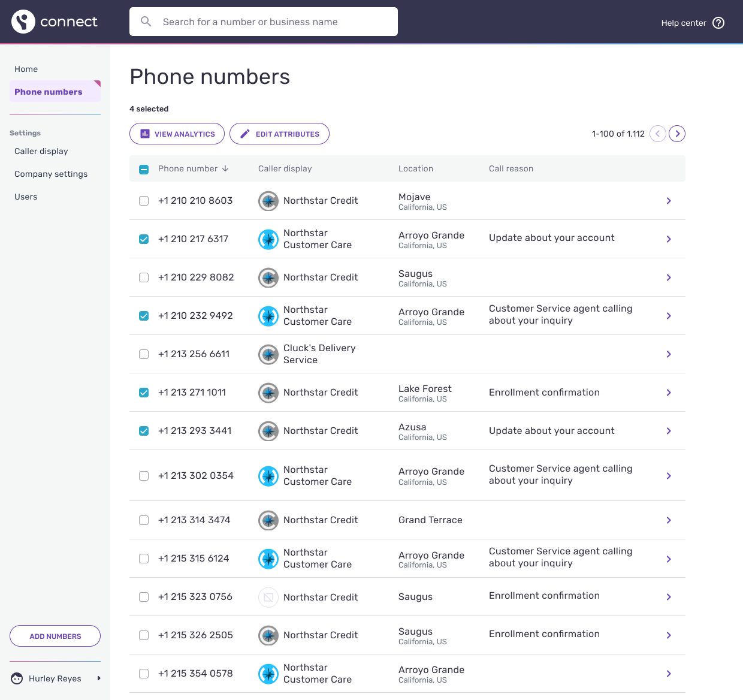Expand the Hurley Reyes account menu
743x700 pixels.
coord(98,678)
